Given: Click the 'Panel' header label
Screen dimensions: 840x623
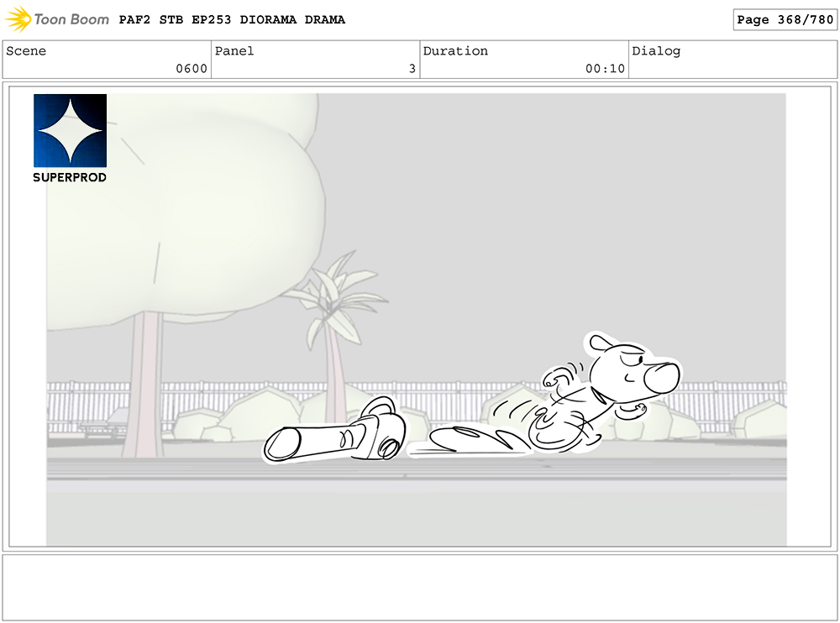Looking at the screenshot, I should pyautogui.click(x=234, y=51).
